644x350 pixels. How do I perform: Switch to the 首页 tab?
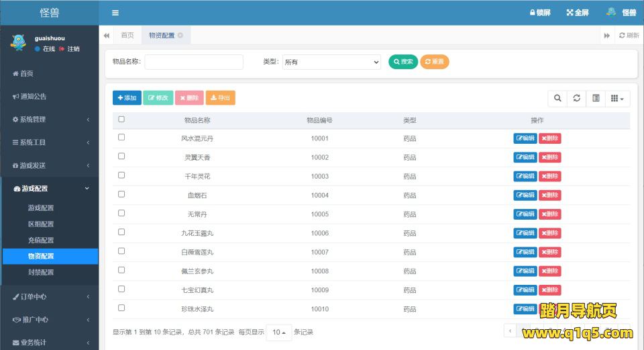[x=127, y=36]
